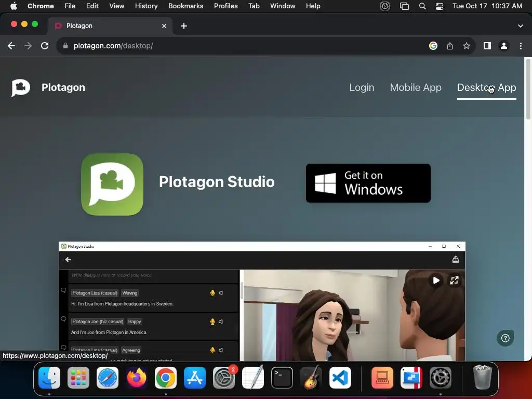The height and width of the screenshot is (399, 532).
Task: Click the browser forward arrow
Action: 28,46
